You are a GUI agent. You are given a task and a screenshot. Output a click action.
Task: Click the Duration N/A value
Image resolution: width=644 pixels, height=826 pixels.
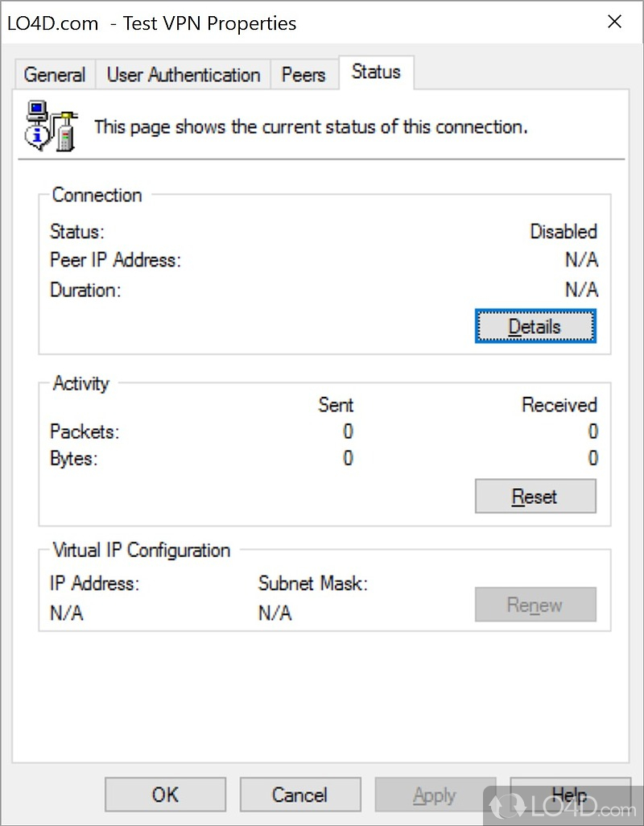pyautogui.click(x=581, y=290)
